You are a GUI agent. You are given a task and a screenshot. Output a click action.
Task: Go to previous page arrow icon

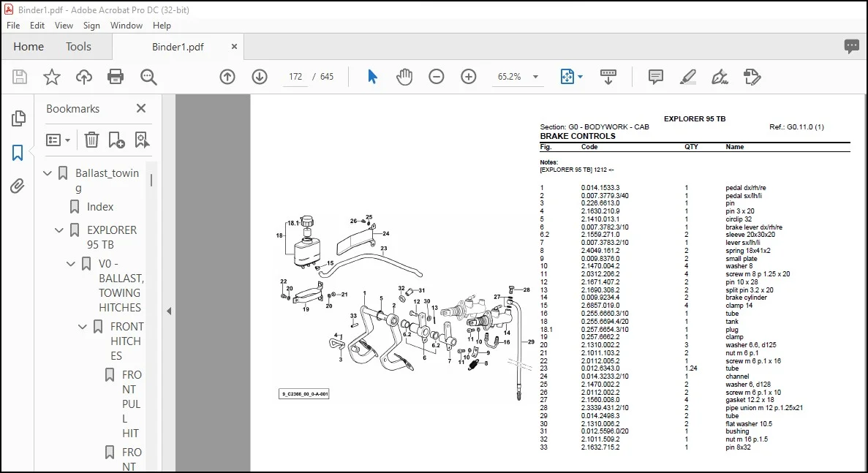pyautogui.click(x=227, y=76)
